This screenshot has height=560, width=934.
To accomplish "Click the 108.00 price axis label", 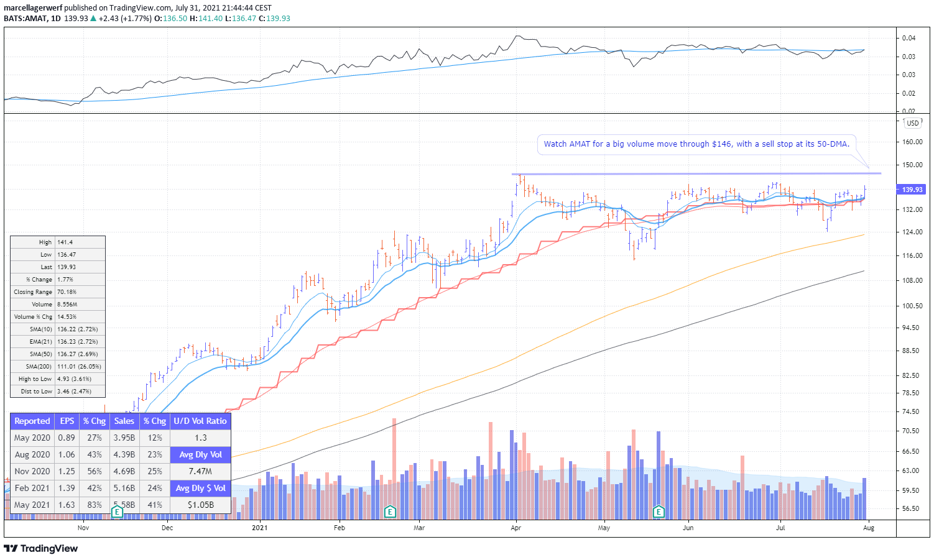I will click(x=912, y=280).
